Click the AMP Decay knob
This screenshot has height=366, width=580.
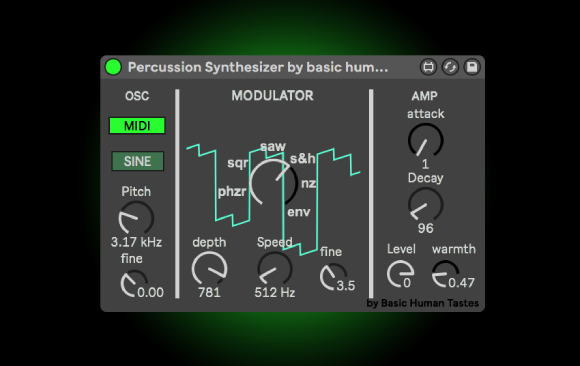point(425,205)
